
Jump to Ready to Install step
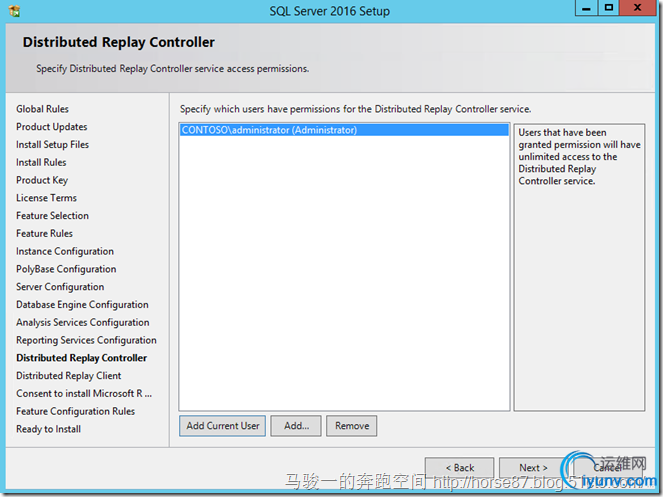pyautogui.click(x=48, y=428)
